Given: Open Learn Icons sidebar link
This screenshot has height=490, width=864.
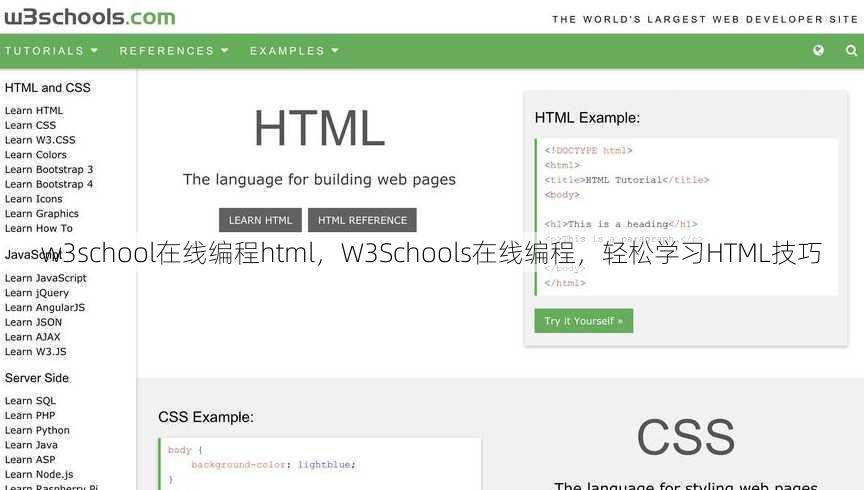Looking at the screenshot, I should tap(34, 199).
